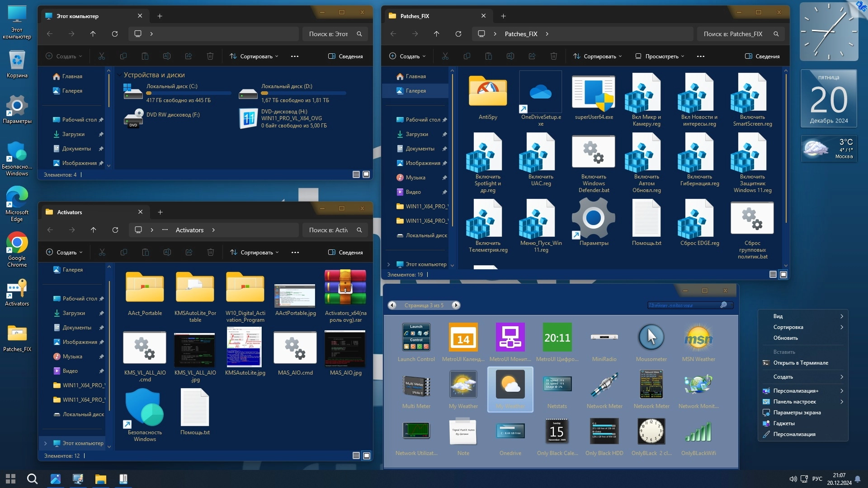868x488 pixels.
Task: Go to next gadget gallery page
Action: 456,305
